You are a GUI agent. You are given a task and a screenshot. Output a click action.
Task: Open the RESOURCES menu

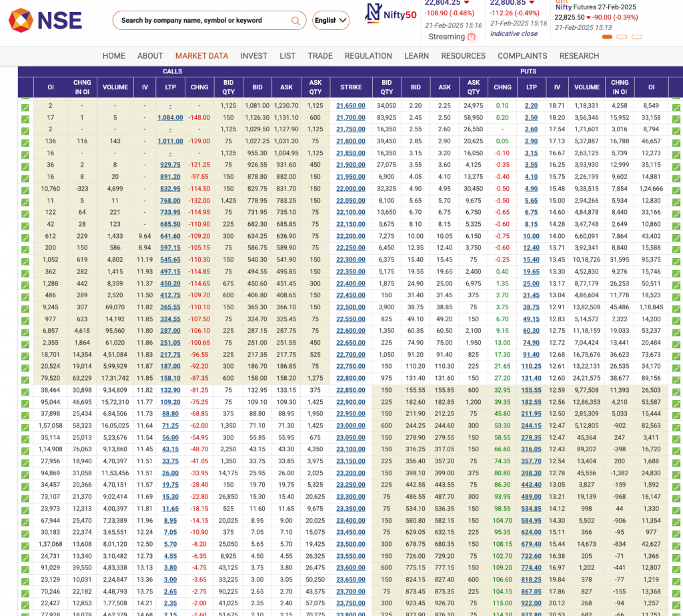(x=463, y=56)
